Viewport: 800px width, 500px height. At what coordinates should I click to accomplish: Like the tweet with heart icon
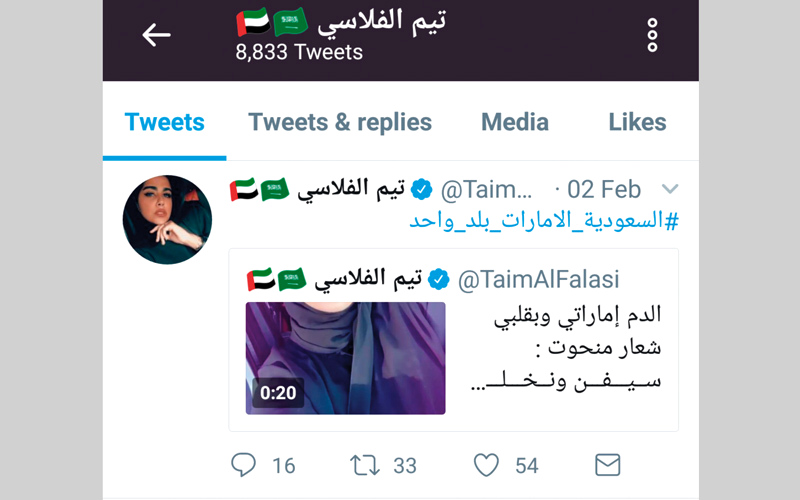coord(486,464)
